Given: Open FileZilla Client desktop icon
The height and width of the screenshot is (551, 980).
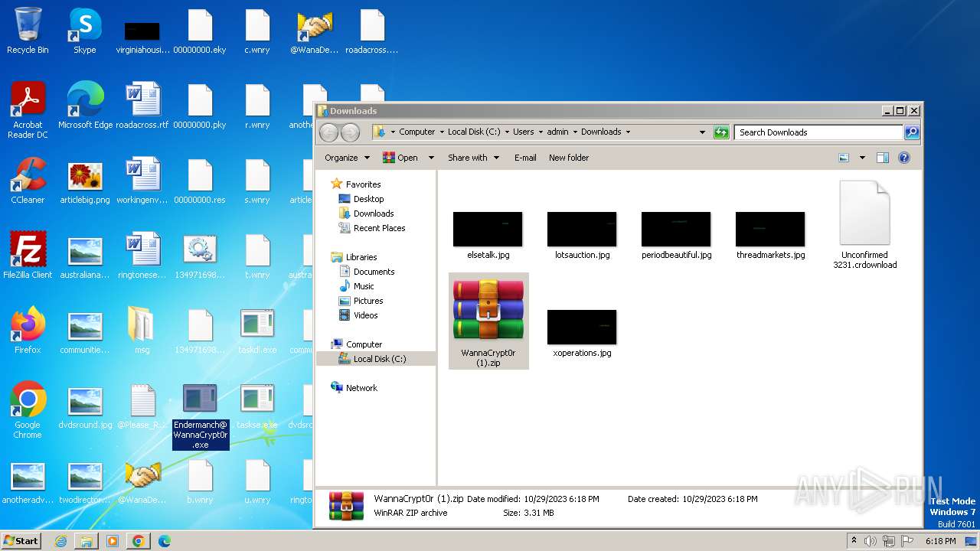Looking at the screenshot, I should [x=28, y=256].
